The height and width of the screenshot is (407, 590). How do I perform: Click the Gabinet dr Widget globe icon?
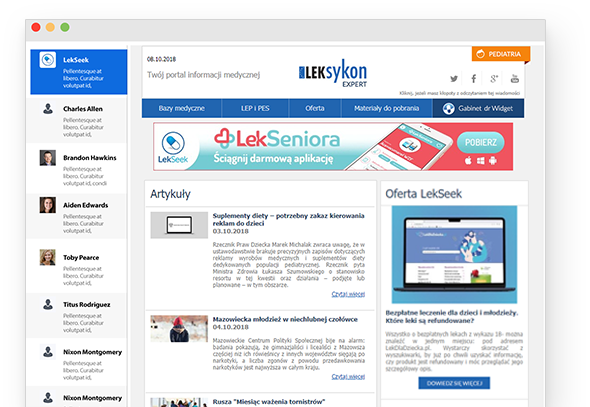(x=449, y=109)
